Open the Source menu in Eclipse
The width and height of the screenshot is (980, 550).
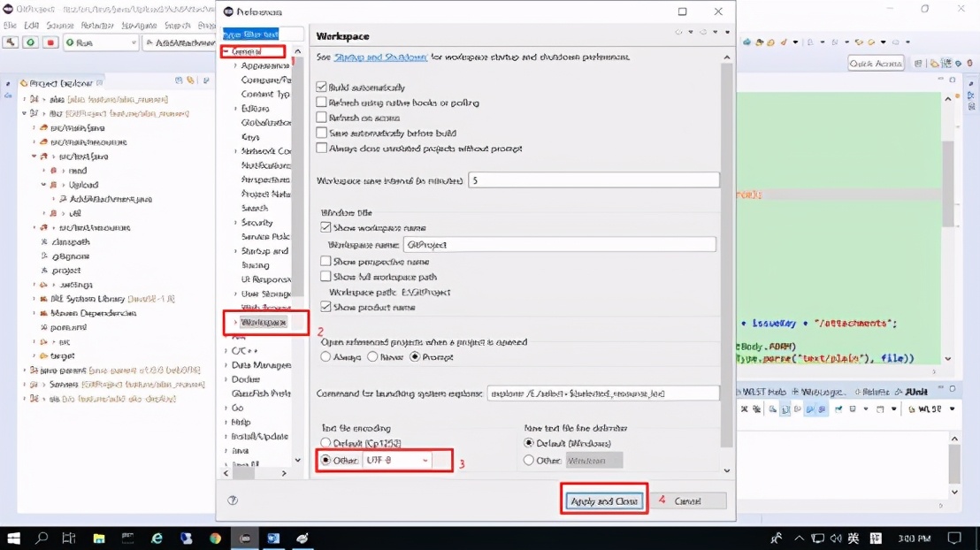[60, 26]
